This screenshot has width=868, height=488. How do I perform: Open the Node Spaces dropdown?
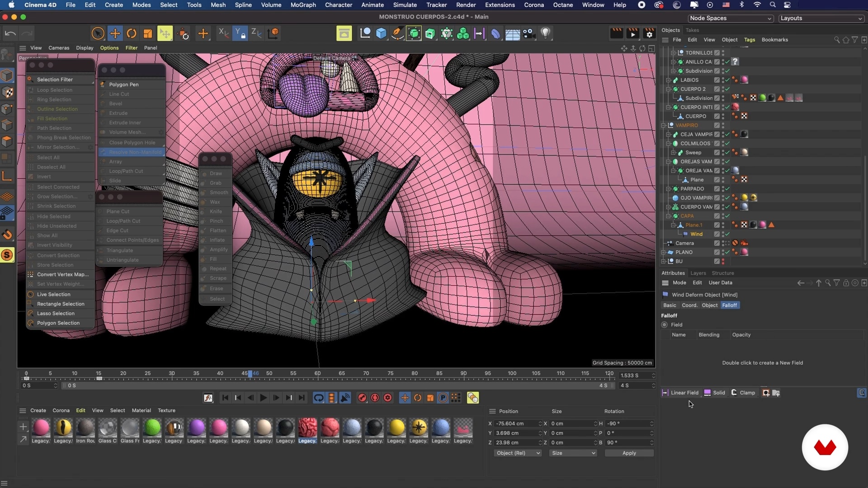(x=730, y=18)
